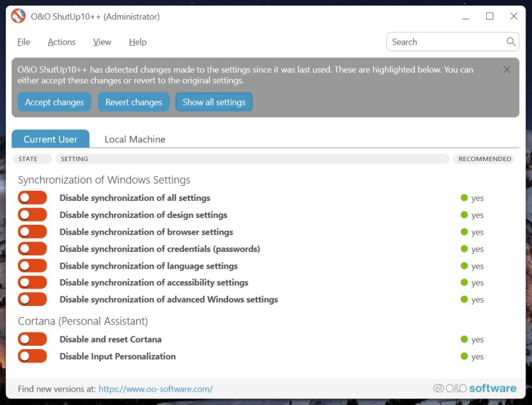Viewport: 532px width, 405px height.
Task: Click the Show all settings button
Action: click(x=214, y=102)
